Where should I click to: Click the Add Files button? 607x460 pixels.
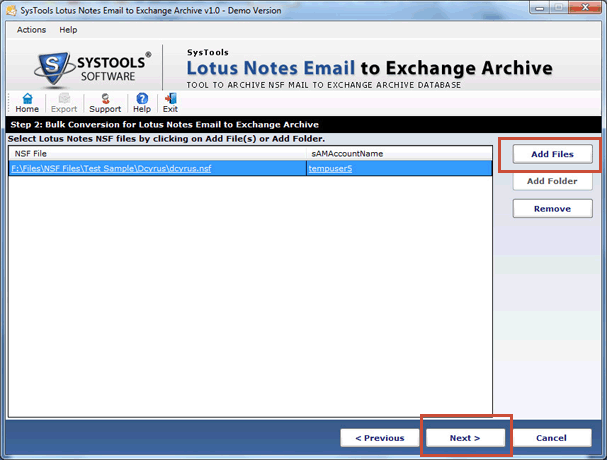pyautogui.click(x=552, y=154)
